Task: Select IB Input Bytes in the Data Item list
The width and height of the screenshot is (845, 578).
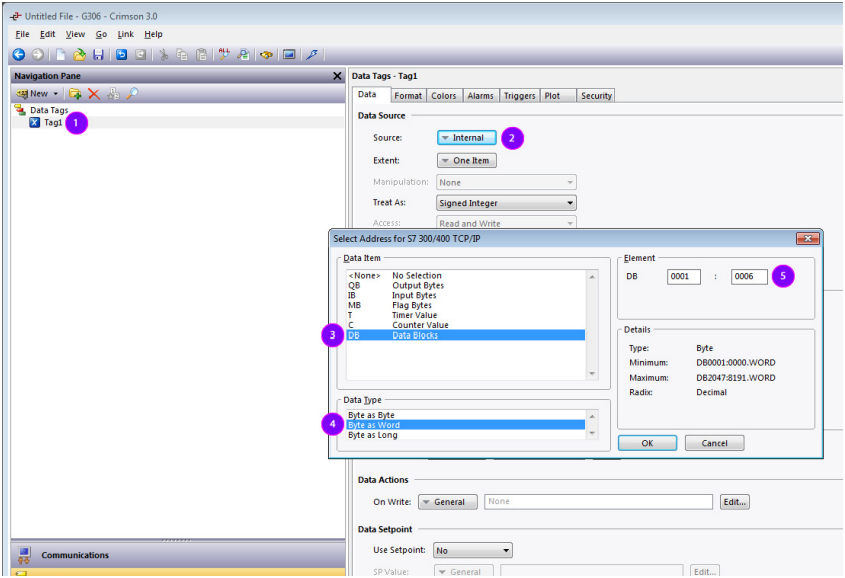Action: (x=466, y=295)
